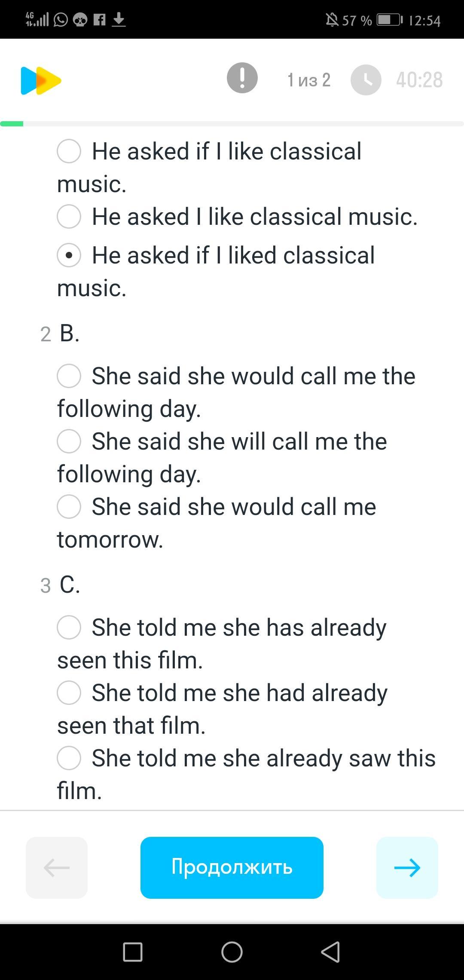Choose 'She said she would call me tomorrow'
Viewport: 464px width, 980px height.
click(69, 507)
